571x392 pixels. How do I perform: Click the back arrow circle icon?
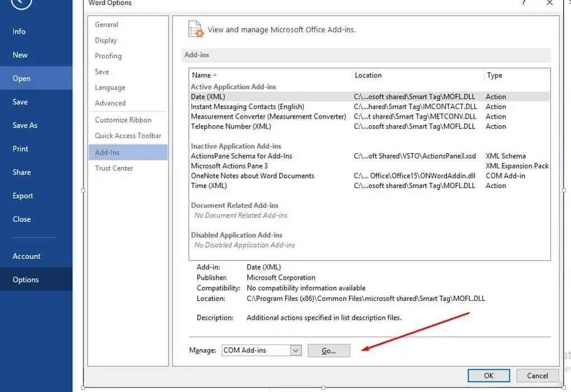tap(21, 3)
